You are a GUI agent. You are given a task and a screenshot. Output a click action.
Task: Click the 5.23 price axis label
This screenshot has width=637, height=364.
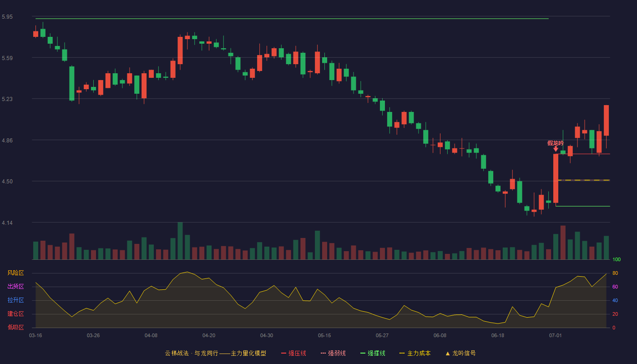tap(7, 99)
